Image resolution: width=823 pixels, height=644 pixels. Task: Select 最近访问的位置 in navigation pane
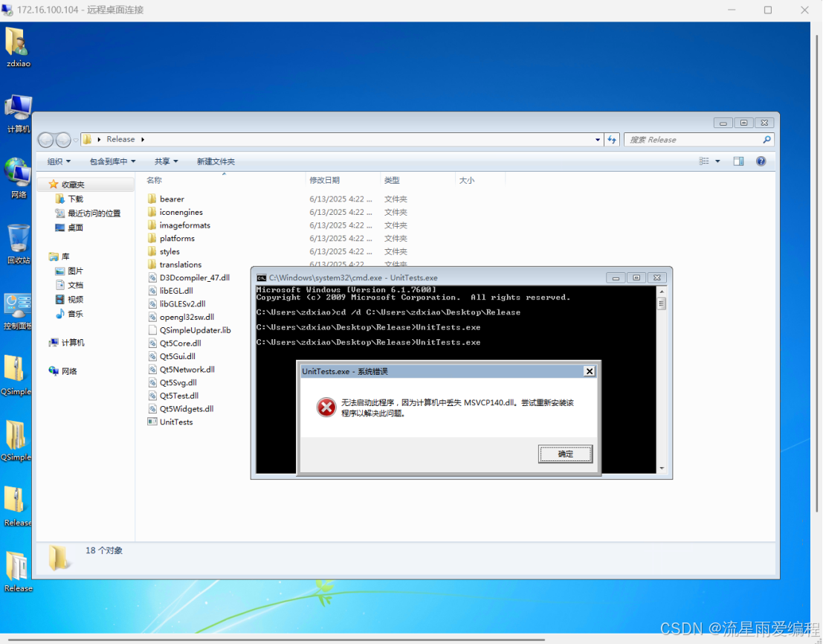(x=88, y=213)
